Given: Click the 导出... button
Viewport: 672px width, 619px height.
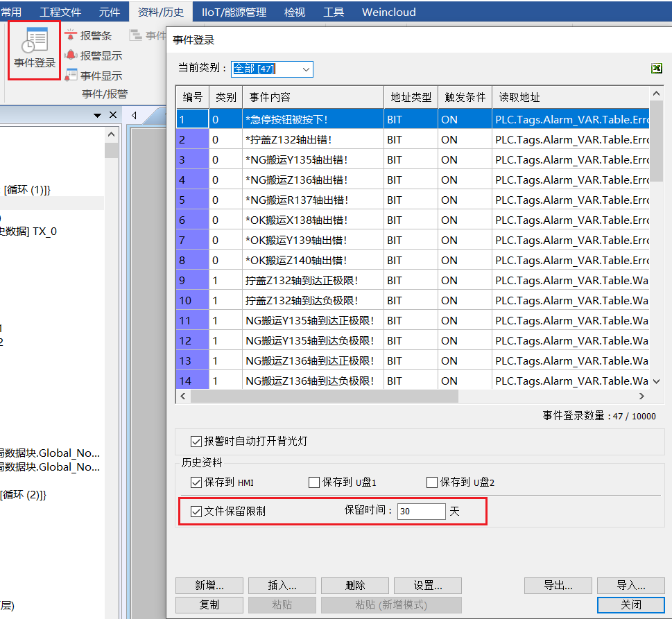Looking at the screenshot, I should point(558,585).
